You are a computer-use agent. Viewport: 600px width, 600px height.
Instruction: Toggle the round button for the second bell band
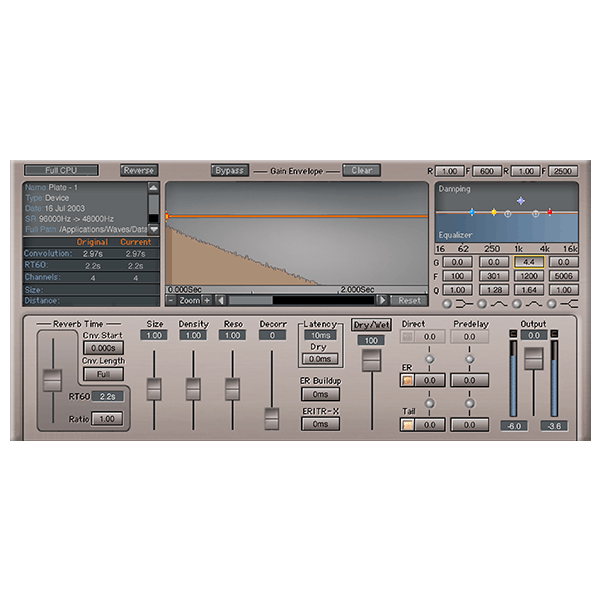coord(517,304)
